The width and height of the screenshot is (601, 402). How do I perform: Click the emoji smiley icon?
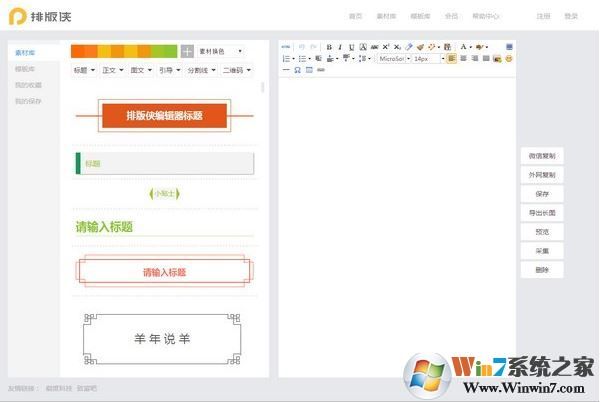(x=509, y=59)
